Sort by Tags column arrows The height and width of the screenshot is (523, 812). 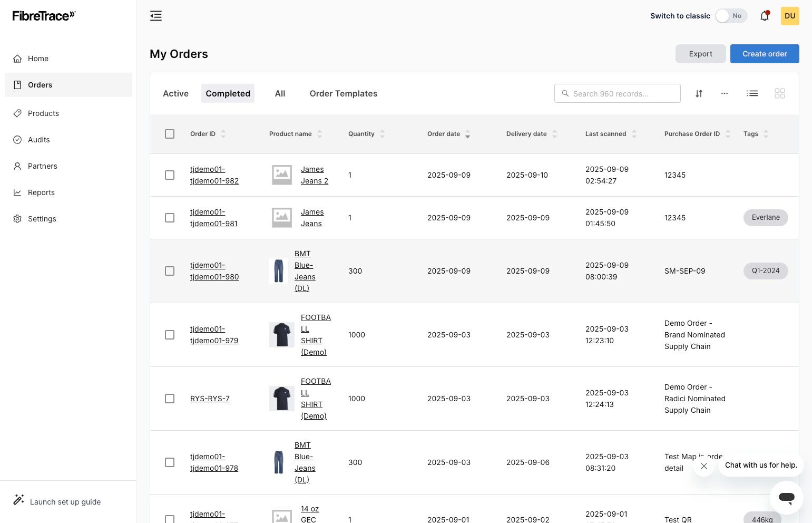(766, 134)
